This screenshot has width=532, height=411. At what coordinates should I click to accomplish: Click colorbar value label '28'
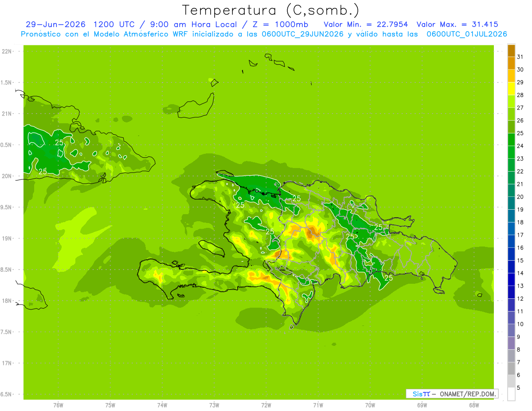point(520,95)
